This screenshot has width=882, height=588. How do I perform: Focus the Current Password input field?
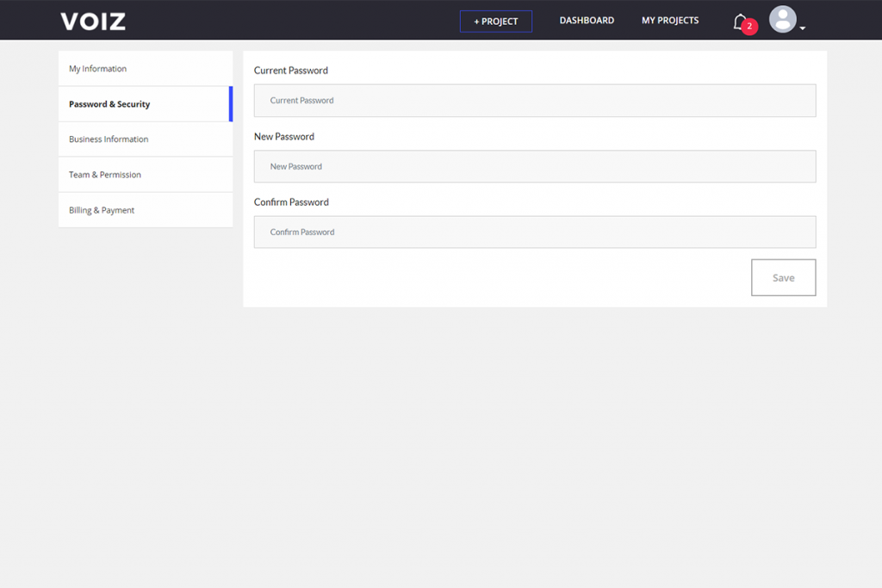coord(535,101)
